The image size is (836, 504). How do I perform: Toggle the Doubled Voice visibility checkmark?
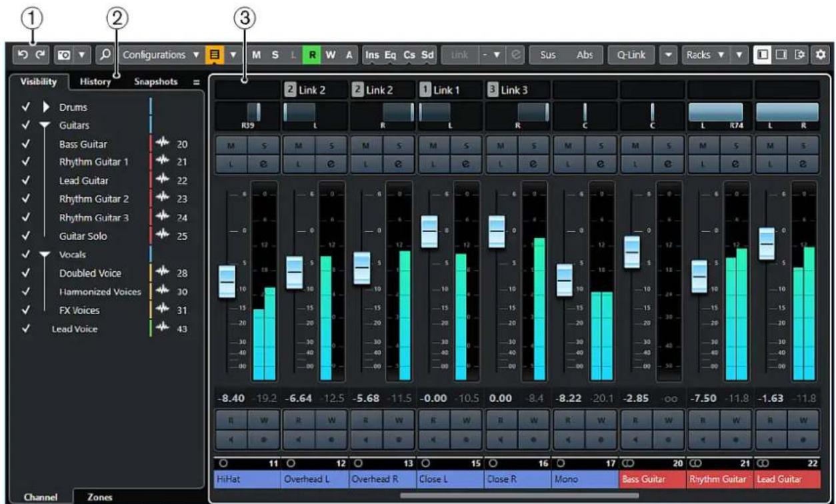26,273
